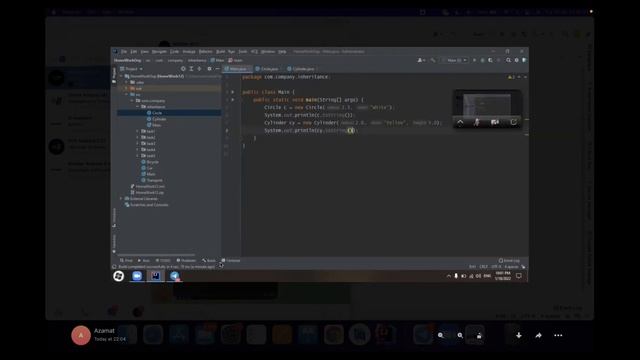Click the Select Opened File target icon
The width and height of the screenshot is (640, 360).
(x=183, y=69)
